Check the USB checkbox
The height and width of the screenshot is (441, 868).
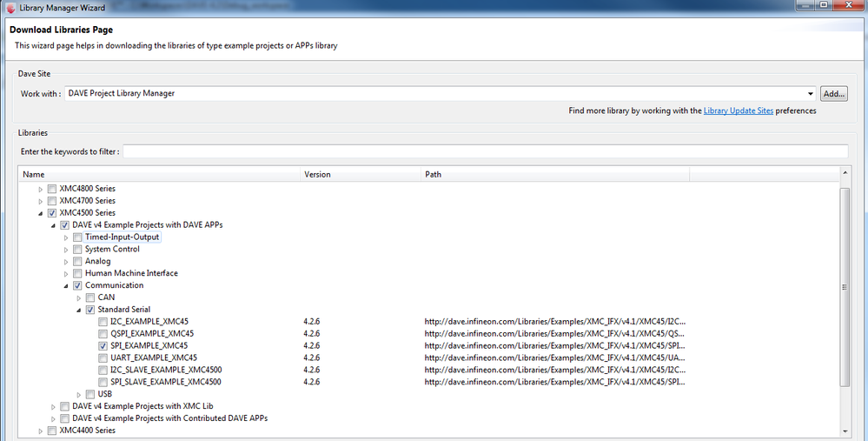click(90, 394)
